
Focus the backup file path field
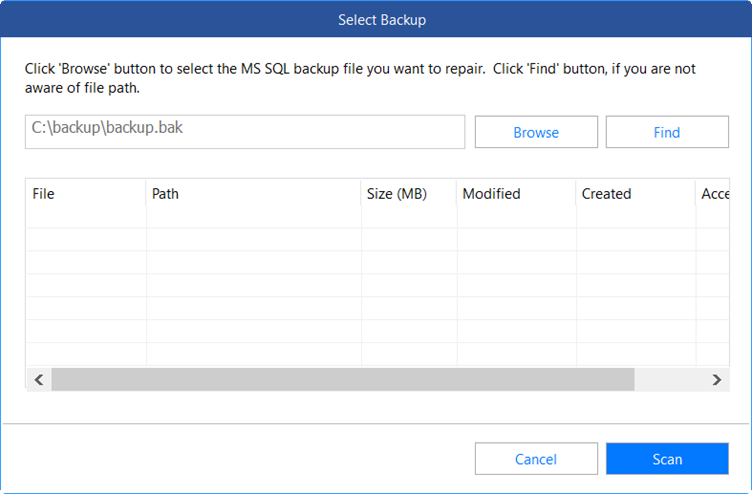click(245, 132)
